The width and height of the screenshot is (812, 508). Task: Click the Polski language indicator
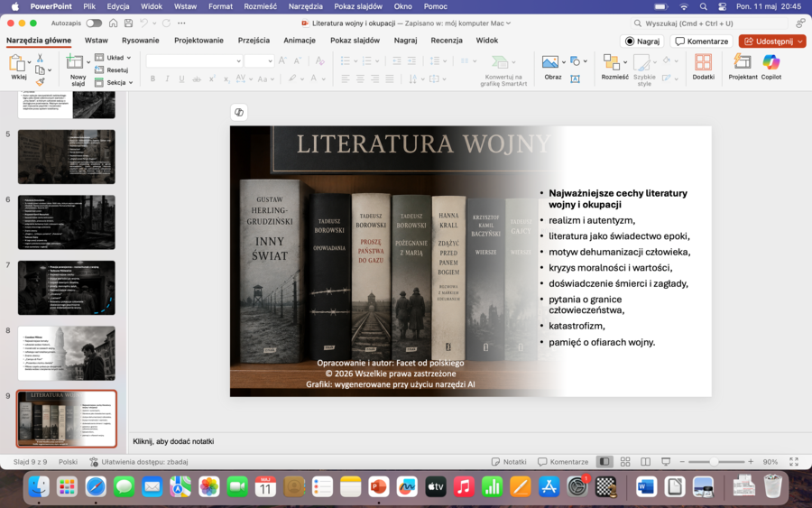coord(68,461)
